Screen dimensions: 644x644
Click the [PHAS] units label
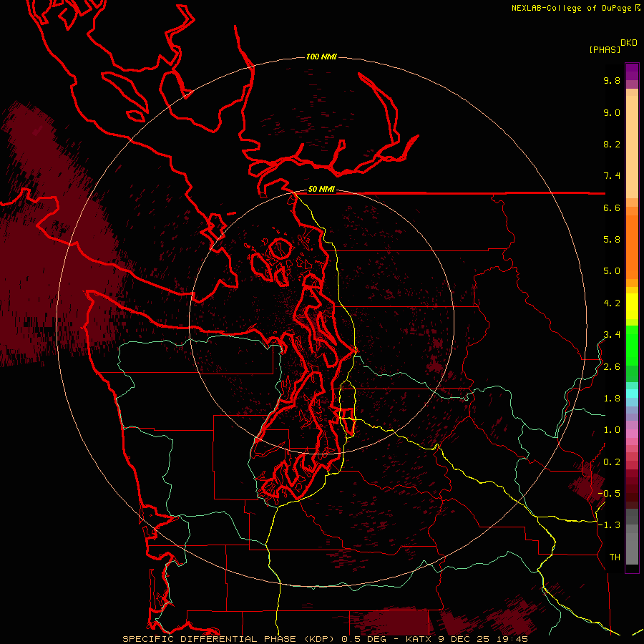pyautogui.click(x=605, y=50)
